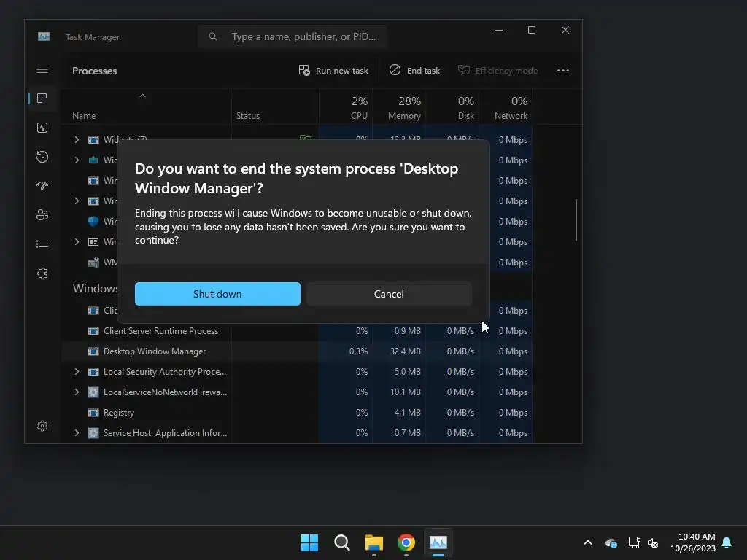Open the notification bell icon
747x560 pixels.
[x=727, y=542]
